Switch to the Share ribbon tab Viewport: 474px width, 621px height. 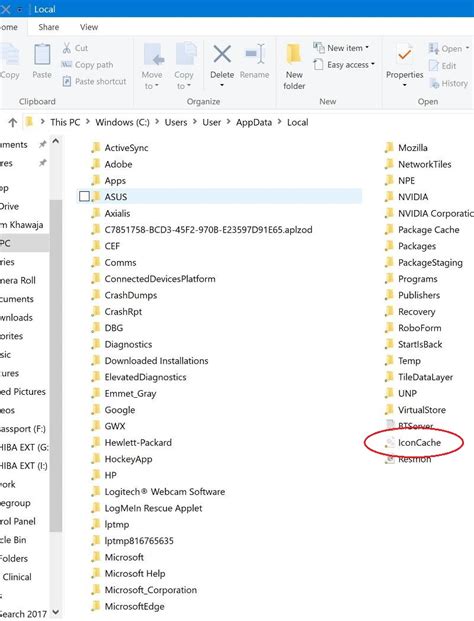coord(49,27)
